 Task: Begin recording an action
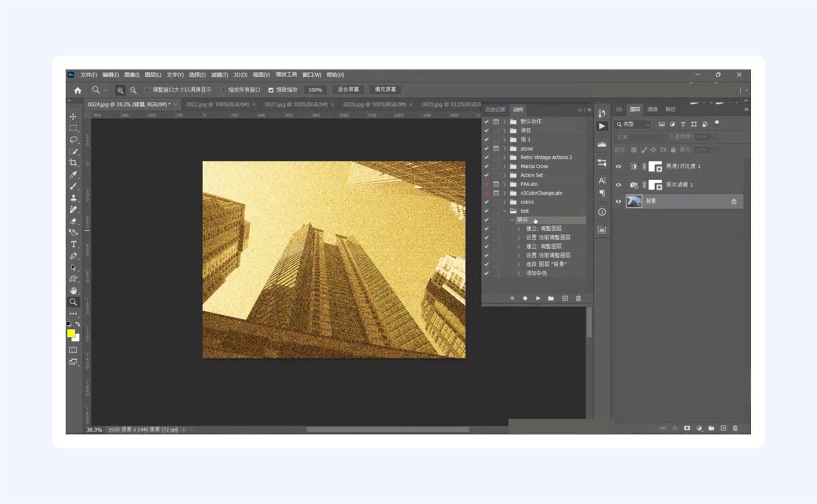[525, 298]
